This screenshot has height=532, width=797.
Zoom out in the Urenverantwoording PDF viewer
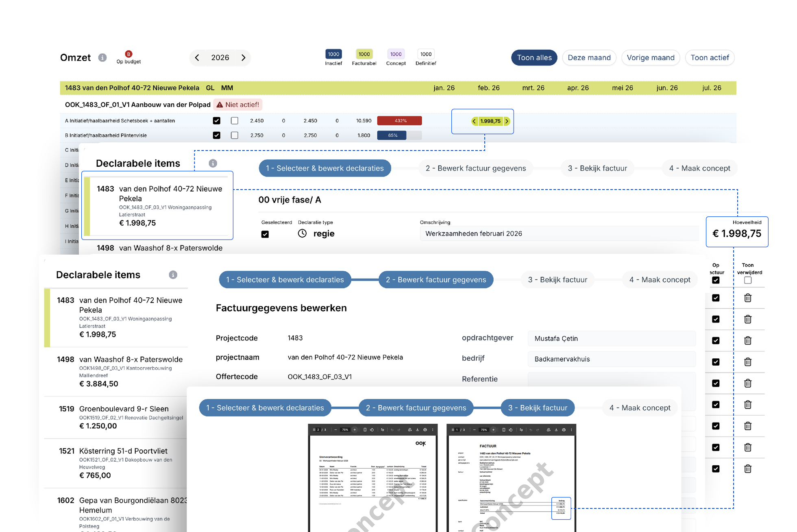(x=335, y=430)
